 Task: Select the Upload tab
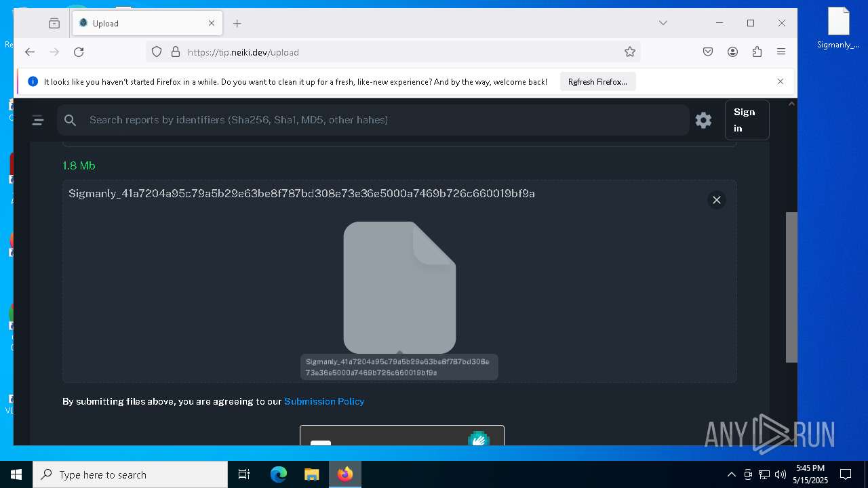point(146,23)
